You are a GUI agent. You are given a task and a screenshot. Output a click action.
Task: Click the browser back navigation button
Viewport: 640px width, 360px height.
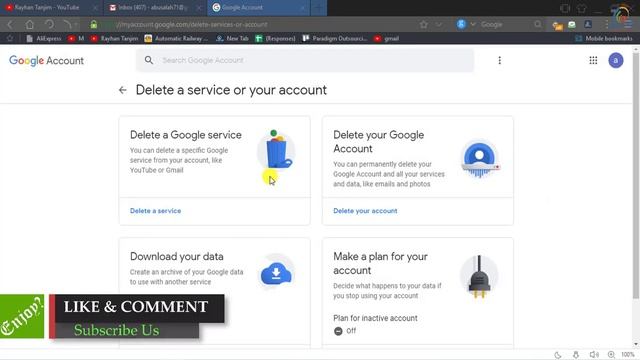coord(10,24)
